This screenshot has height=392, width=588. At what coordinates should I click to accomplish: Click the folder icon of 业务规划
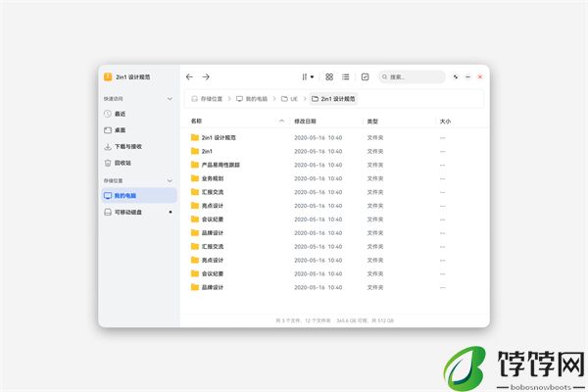pos(195,178)
